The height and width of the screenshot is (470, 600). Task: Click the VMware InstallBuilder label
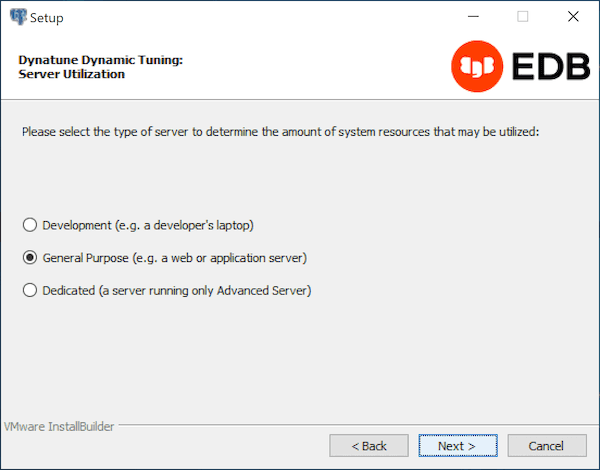(58, 426)
